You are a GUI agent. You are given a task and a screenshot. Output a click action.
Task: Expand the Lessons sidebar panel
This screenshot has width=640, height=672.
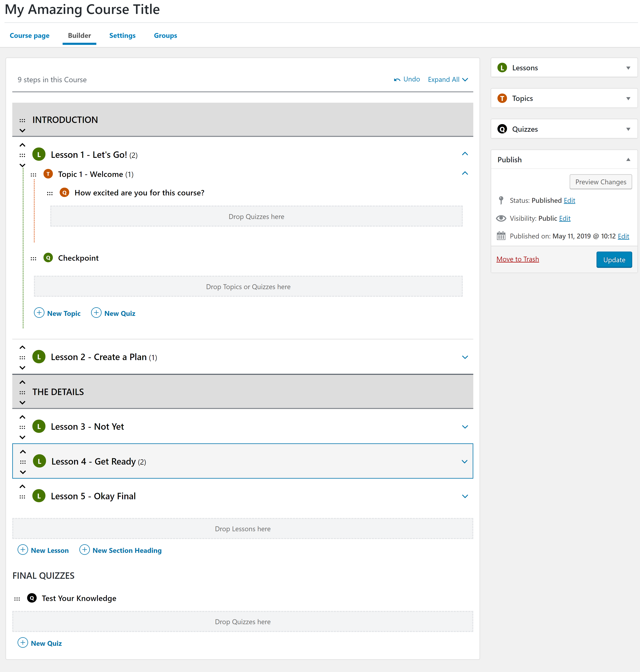(x=628, y=68)
